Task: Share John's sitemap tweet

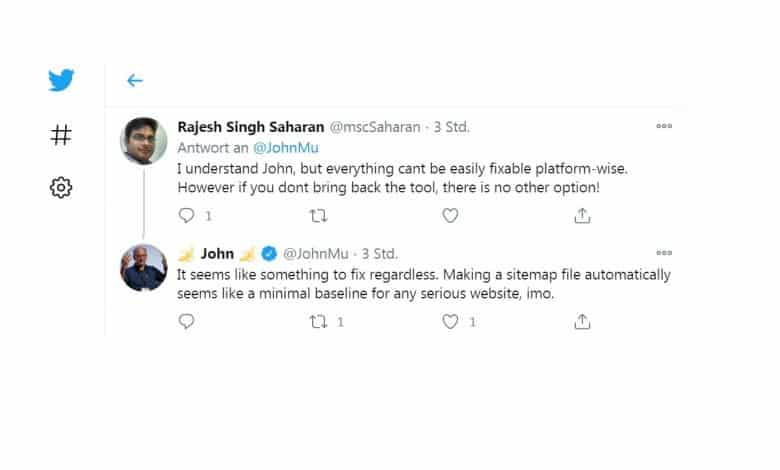Action: pyautogui.click(x=582, y=321)
